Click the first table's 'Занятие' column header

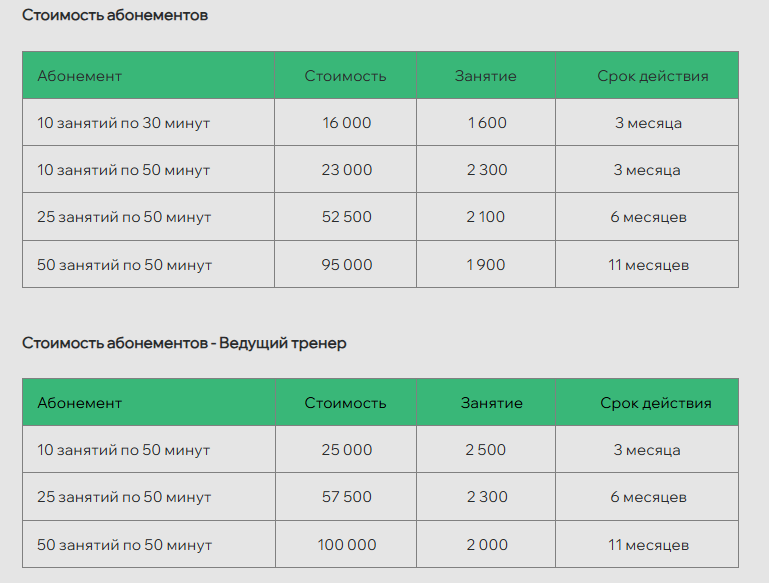pyautogui.click(x=486, y=76)
